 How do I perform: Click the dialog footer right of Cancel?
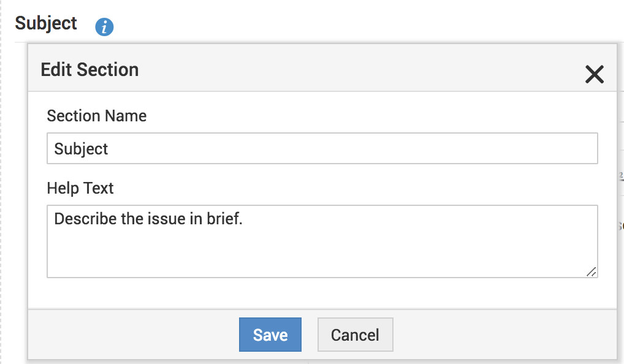tap(503, 335)
